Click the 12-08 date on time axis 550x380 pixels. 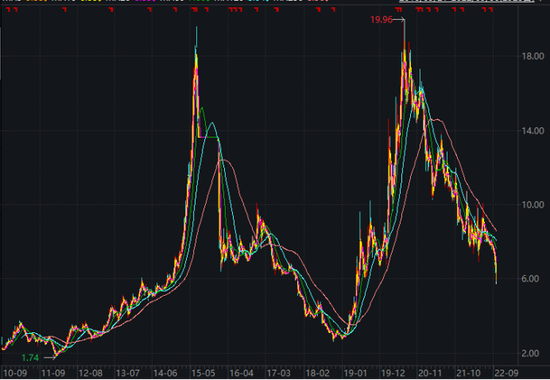90,373
